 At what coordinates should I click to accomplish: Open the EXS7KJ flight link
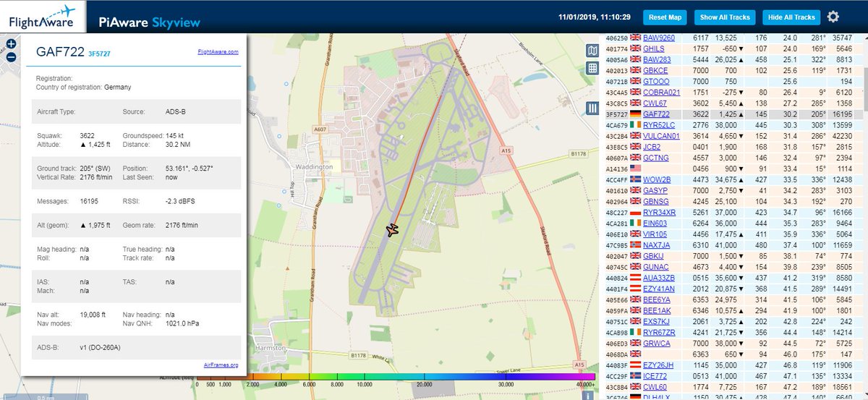tap(657, 322)
